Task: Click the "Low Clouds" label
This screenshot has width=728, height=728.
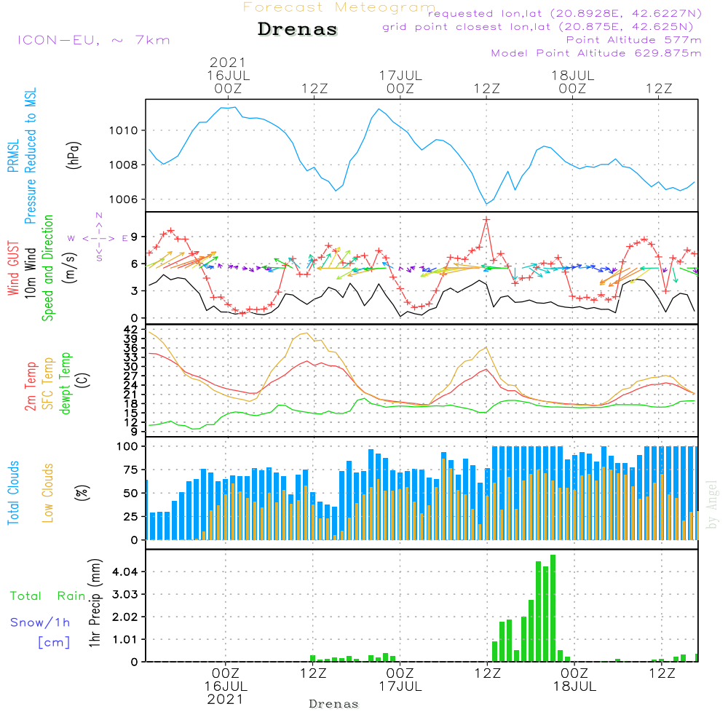Action: (48, 493)
